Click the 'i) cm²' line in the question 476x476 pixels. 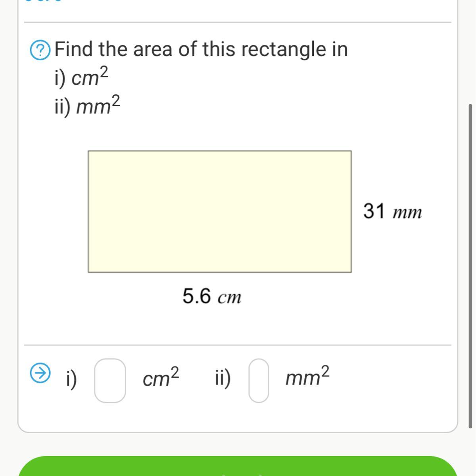click(81, 77)
